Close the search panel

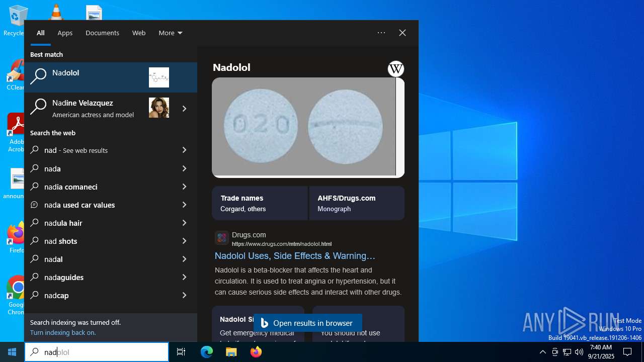click(403, 33)
